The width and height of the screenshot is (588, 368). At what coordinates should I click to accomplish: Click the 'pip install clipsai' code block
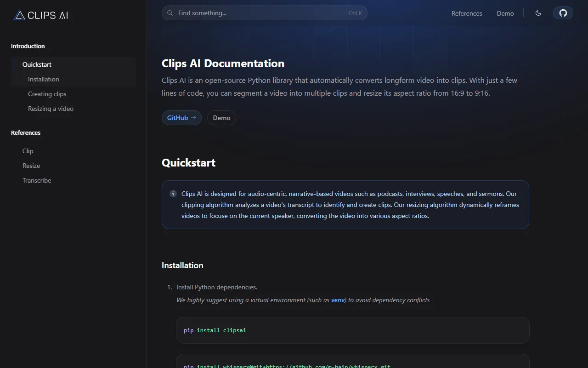[352, 330]
